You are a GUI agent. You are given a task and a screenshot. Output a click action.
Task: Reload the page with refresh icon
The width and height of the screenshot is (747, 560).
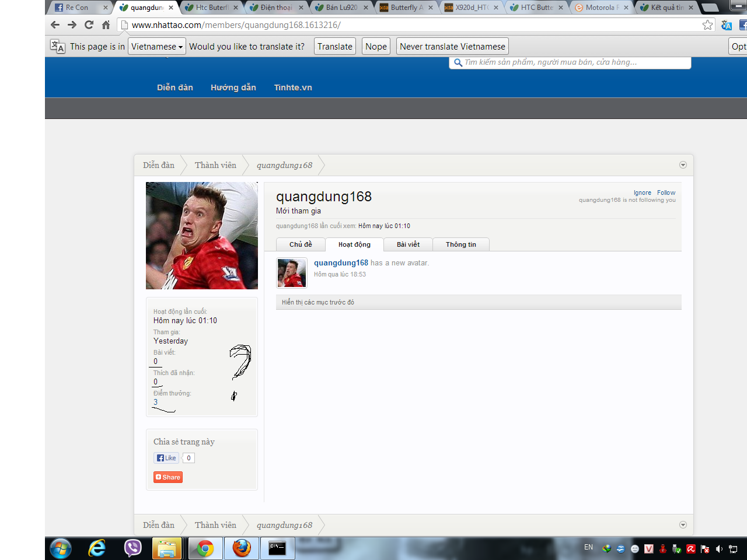point(89,24)
